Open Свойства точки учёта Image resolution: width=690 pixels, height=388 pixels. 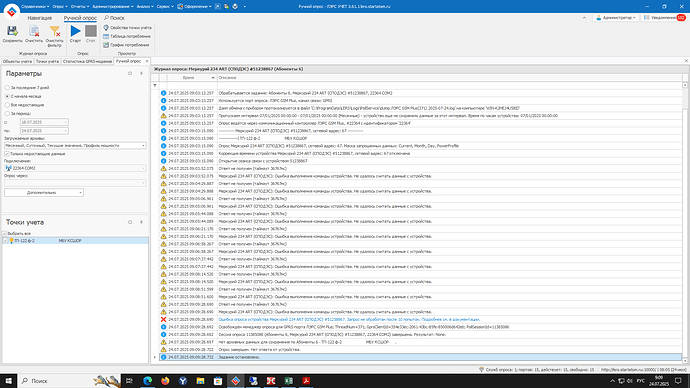(127, 28)
